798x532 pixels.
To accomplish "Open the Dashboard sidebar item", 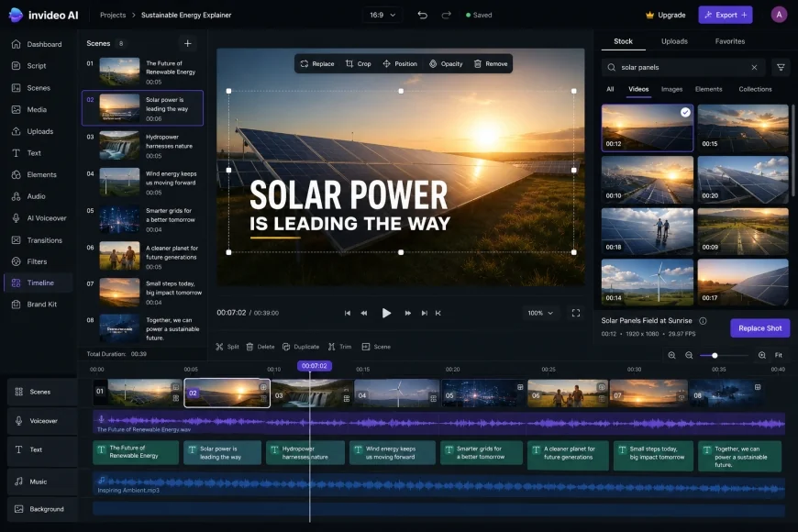I will [37, 44].
